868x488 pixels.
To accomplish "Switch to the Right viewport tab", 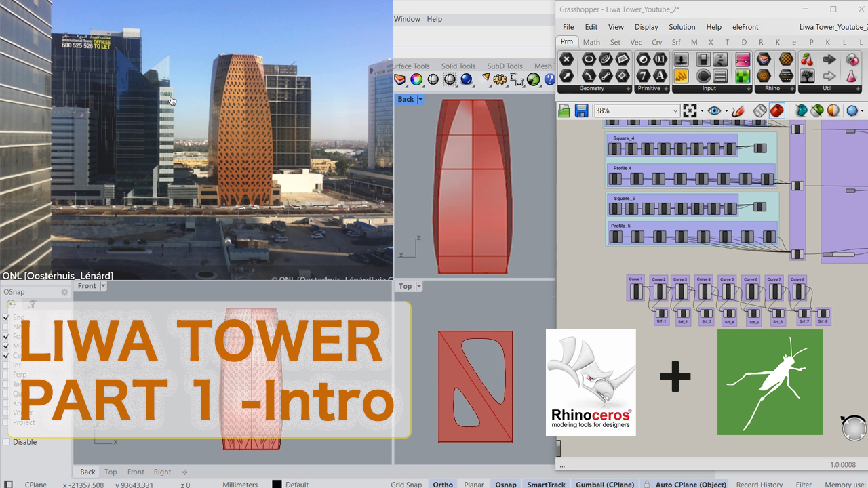I will [162, 472].
